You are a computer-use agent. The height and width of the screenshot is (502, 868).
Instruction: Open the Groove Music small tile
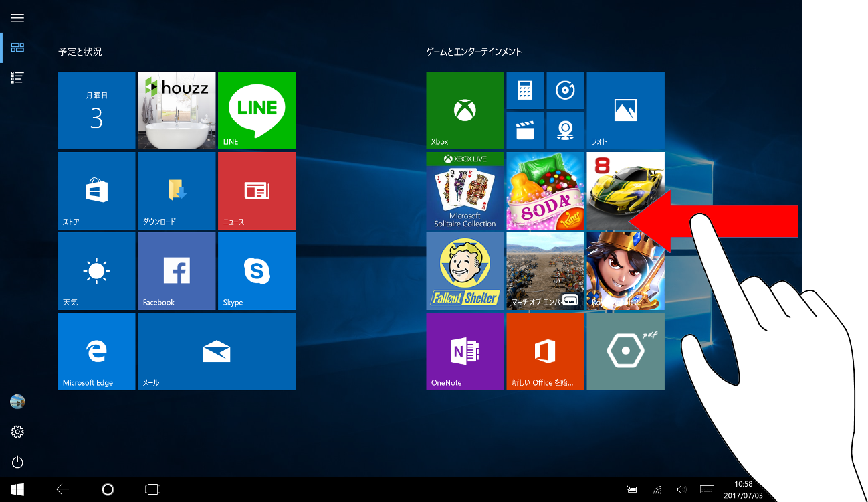[x=565, y=90]
